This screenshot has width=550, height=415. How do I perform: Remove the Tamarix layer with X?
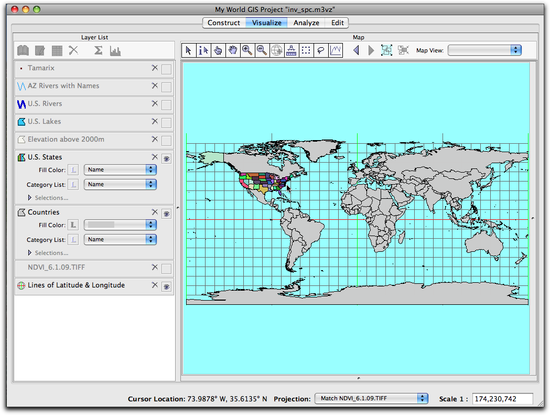tap(155, 68)
